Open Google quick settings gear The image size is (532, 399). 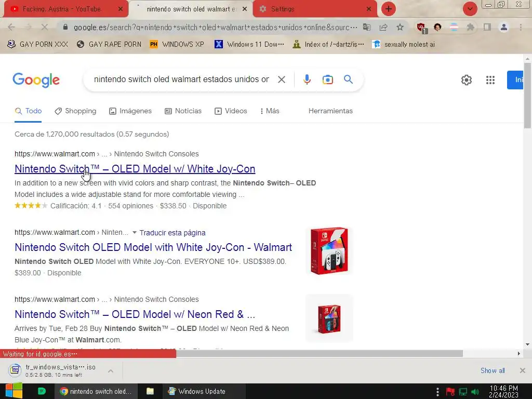pyautogui.click(x=466, y=80)
